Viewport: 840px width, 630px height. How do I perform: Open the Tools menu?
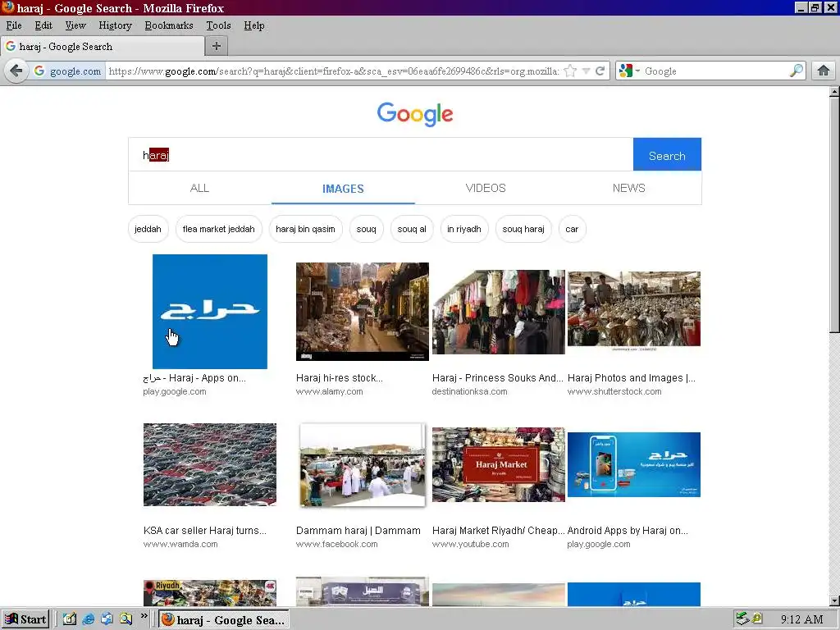[x=218, y=25]
